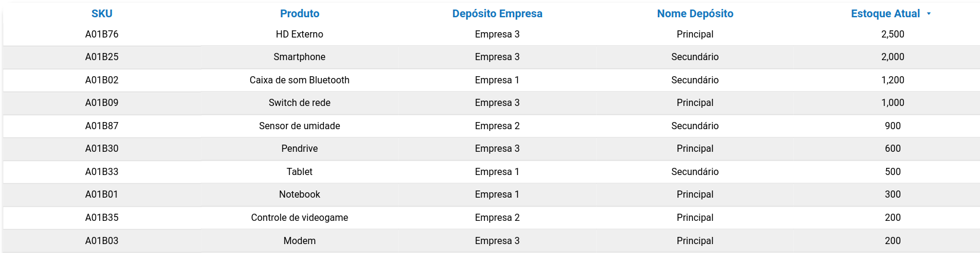Sort by the Produto column header

tap(300, 14)
